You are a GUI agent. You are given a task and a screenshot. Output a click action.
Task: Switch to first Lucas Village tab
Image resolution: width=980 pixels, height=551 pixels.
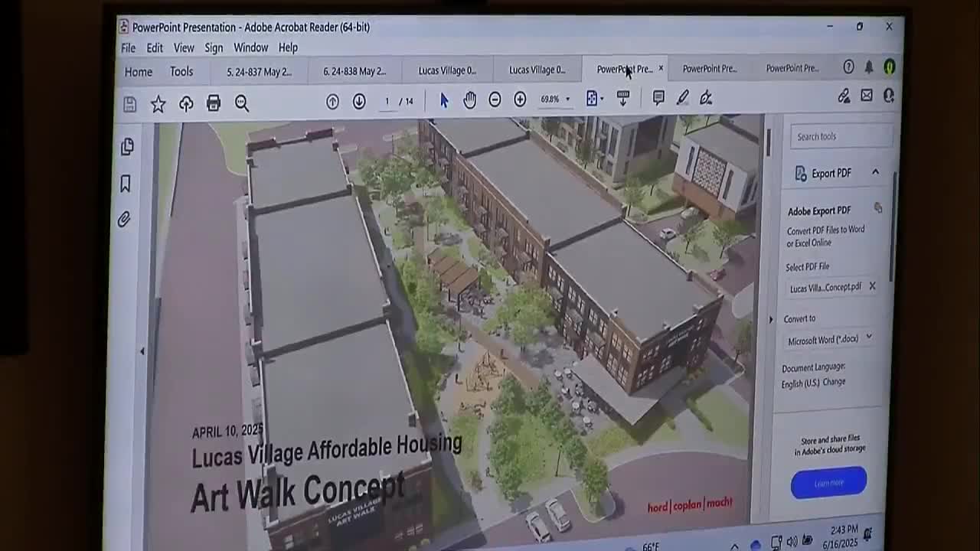447,70
